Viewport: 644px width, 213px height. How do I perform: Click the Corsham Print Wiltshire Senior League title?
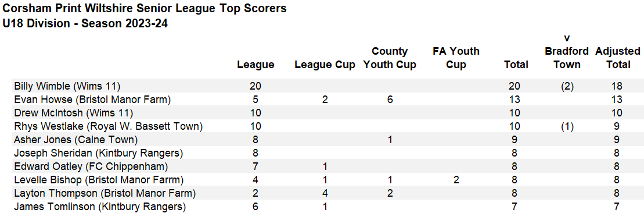145,8
